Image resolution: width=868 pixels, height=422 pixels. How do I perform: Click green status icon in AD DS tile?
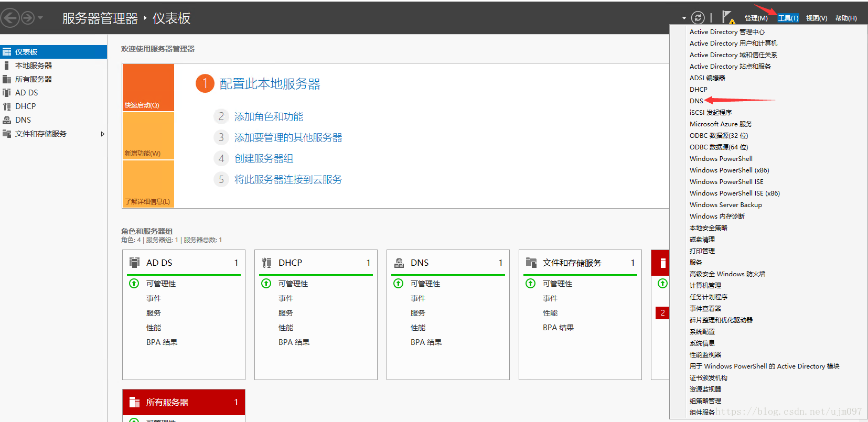pyautogui.click(x=134, y=284)
